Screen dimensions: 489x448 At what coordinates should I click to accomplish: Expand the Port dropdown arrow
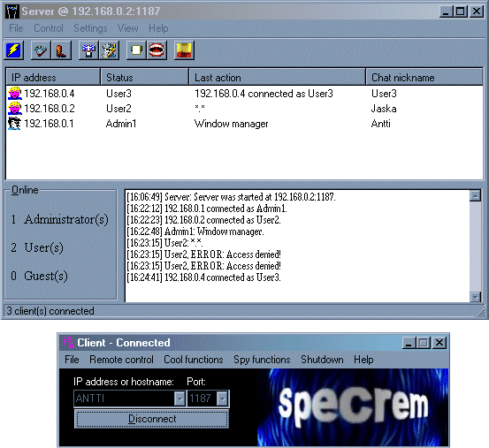[222, 399]
